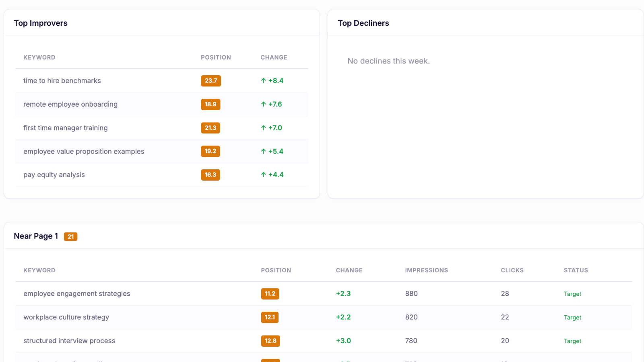Click KEYWORD header in Top Improvers table
644x362 pixels.
point(39,58)
